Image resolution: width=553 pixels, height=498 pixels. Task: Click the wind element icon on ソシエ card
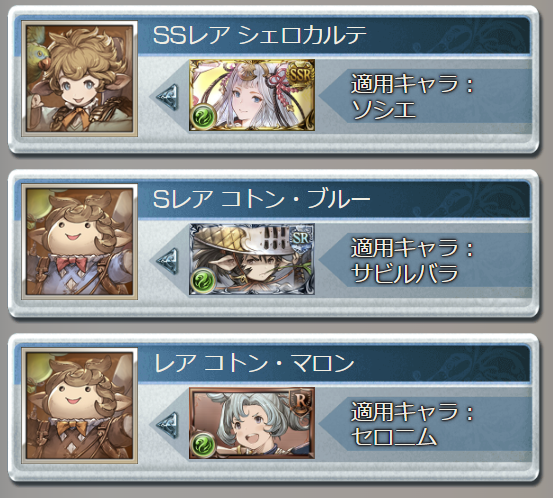click(203, 116)
